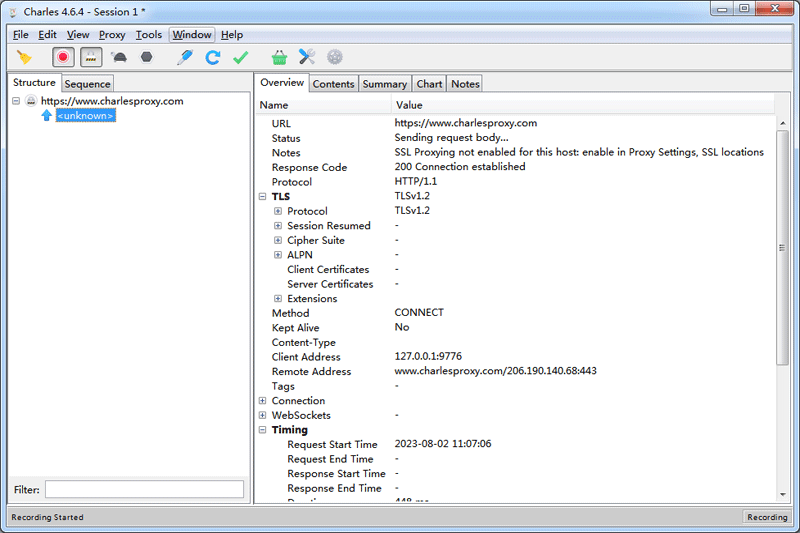Open Settings gear icon in toolbar
Screen dimensions: 800x533
(335, 58)
